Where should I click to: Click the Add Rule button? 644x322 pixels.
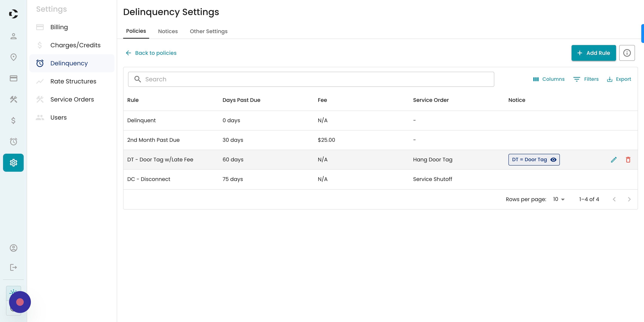click(594, 53)
